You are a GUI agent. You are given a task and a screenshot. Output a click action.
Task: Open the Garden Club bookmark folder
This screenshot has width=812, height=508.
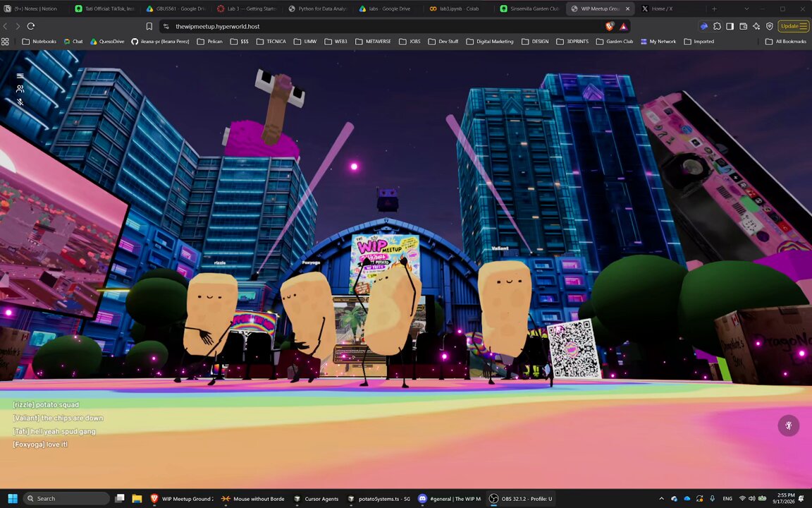tap(615, 42)
